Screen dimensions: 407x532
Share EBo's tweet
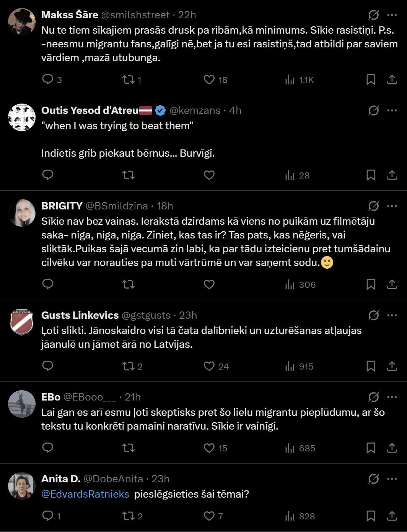pos(392,448)
